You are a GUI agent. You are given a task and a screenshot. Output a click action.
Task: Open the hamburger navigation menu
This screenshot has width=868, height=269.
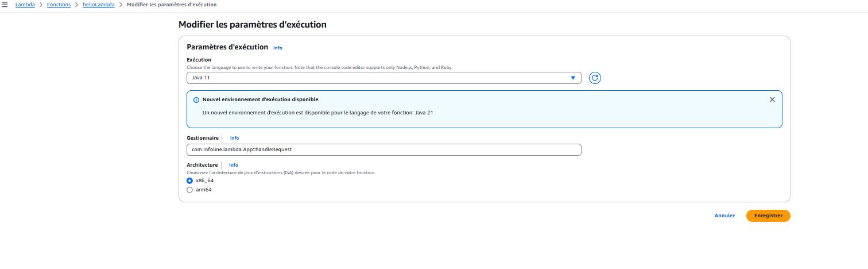click(x=5, y=5)
